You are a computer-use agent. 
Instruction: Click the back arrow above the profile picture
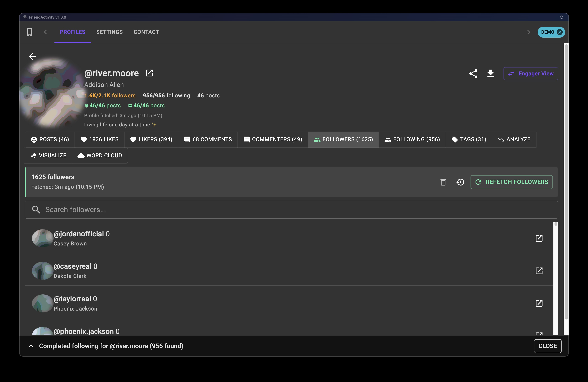coord(32,56)
